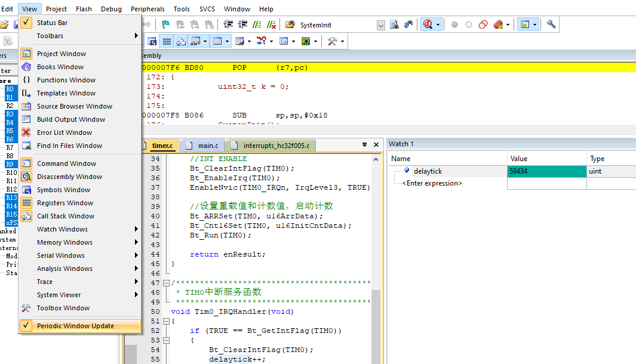The height and width of the screenshot is (364, 636).
Task: Open Functions Window from View menu
Action: [80, 80]
